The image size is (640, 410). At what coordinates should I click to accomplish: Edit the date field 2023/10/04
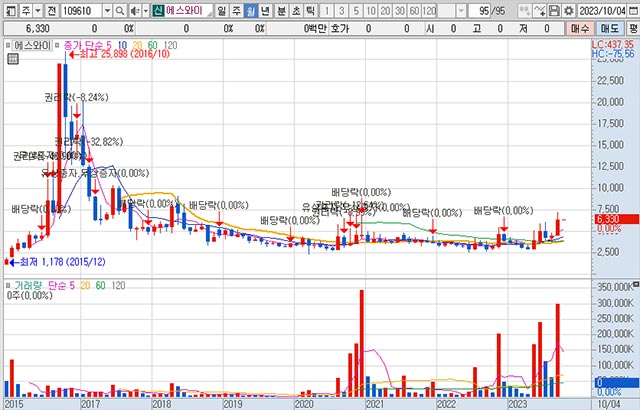pyautogui.click(x=602, y=11)
